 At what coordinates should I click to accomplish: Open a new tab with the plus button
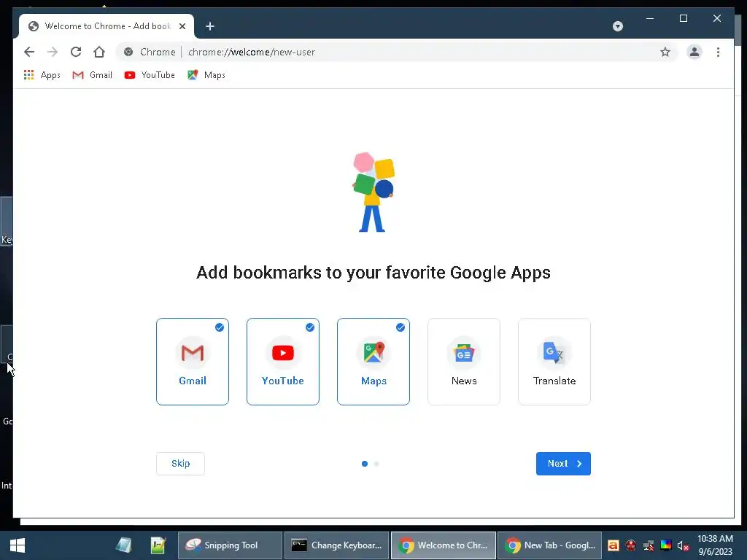click(x=209, y=26)
